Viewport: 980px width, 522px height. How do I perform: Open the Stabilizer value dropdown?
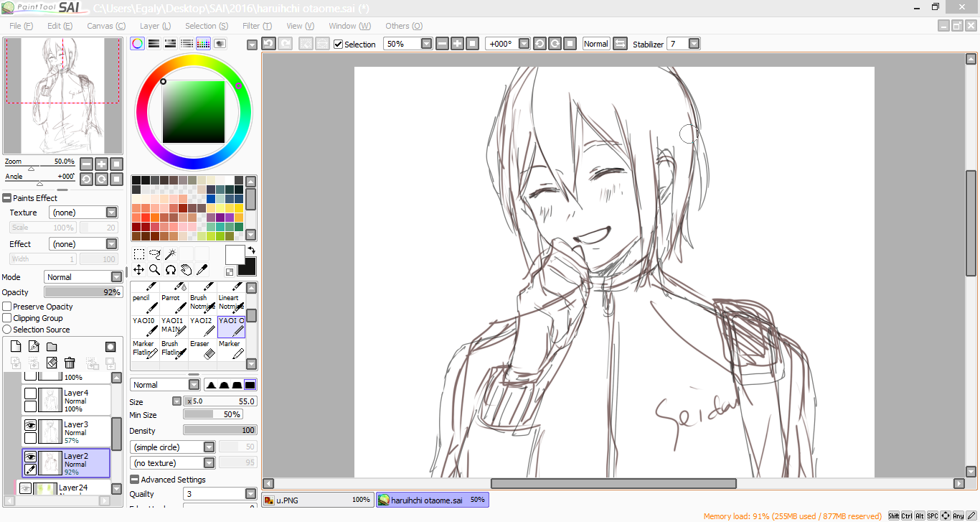pos(694,44)
